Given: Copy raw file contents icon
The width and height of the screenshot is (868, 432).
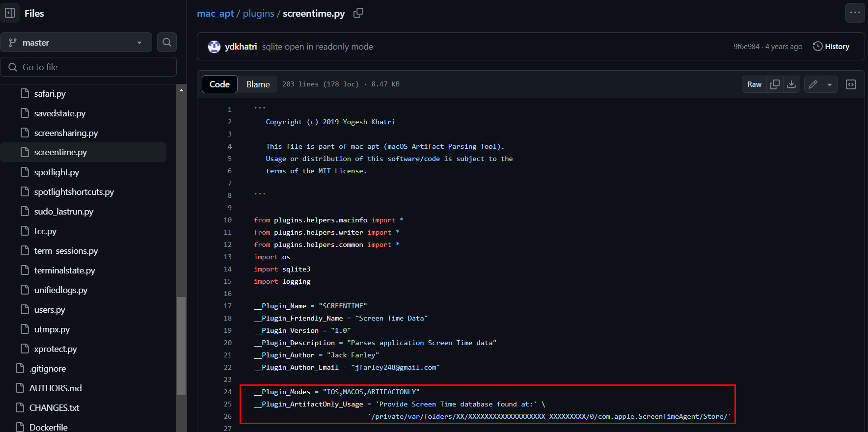Looking at the screenshot, I should click(775, 84).
